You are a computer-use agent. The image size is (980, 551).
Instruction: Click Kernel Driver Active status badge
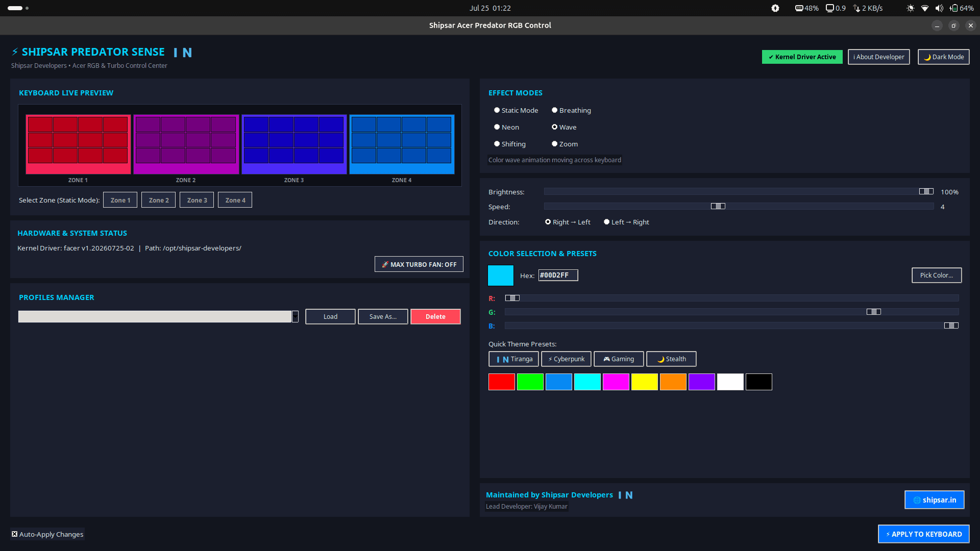click(x=802, y=57)
